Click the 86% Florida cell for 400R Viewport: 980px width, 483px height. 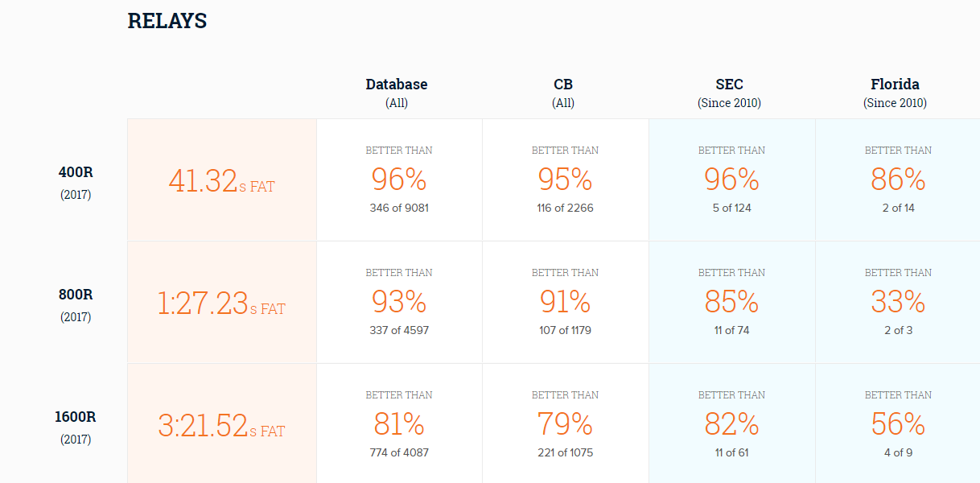pyautogui.click(x=898, y=180)
